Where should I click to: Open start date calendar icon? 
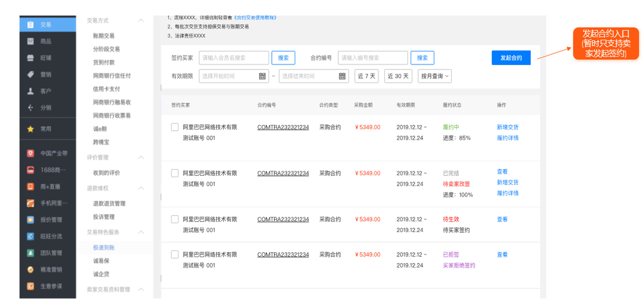click(262, 76)
